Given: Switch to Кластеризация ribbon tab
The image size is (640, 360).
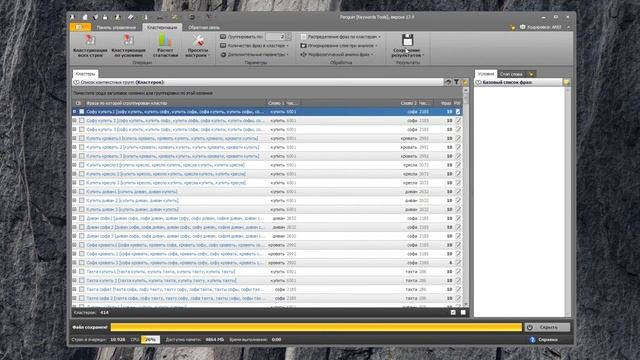Looking at the screenshot, I should pos(162,27).
